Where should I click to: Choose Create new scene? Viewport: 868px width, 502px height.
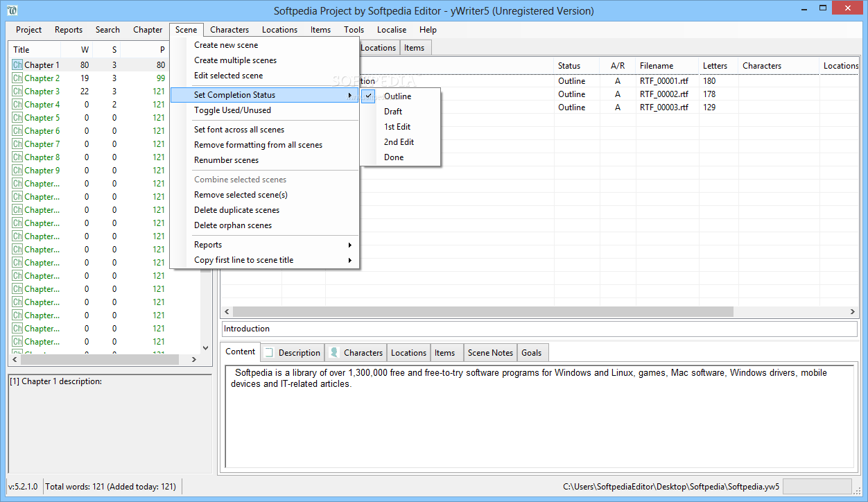(265, 45)
